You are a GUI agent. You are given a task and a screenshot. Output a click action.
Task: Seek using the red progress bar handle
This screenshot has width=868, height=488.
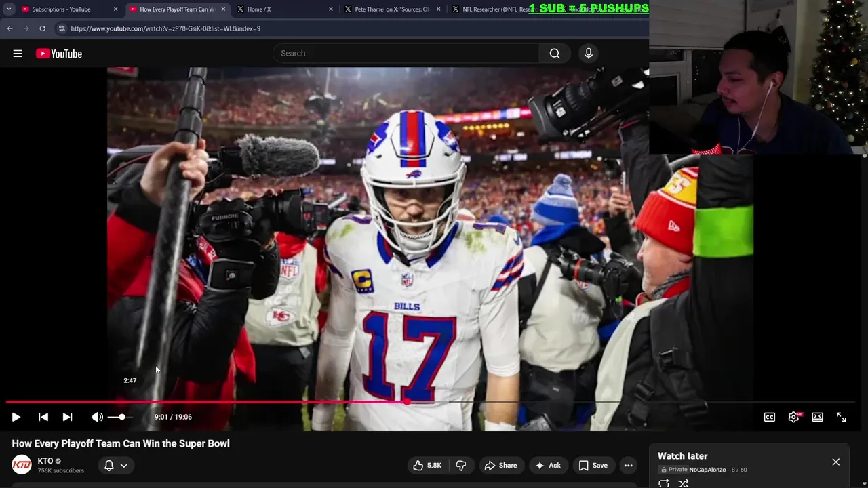(x=406, y=402)
